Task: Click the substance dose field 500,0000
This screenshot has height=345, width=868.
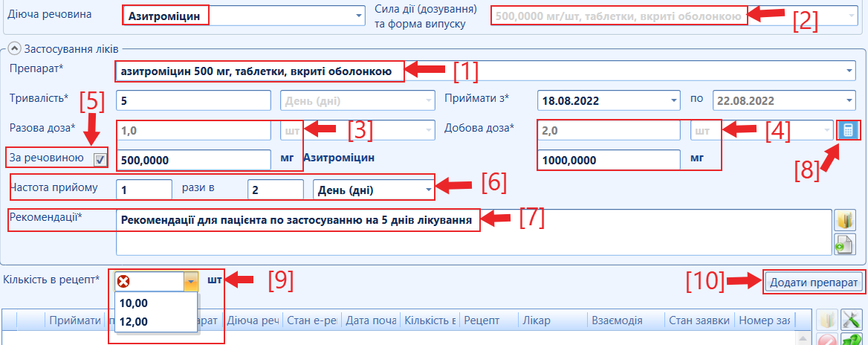Action: click(x=193, y=160)
